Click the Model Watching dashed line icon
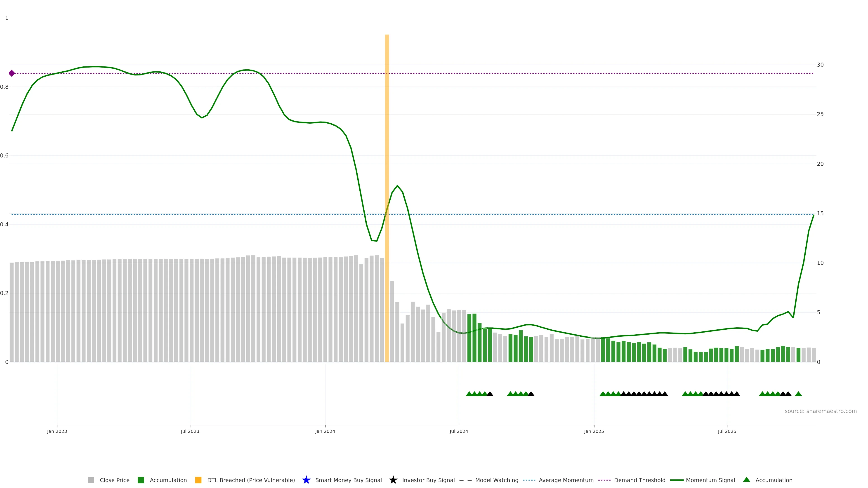Viewport: 868px width, 488px height. click(465, 480)
